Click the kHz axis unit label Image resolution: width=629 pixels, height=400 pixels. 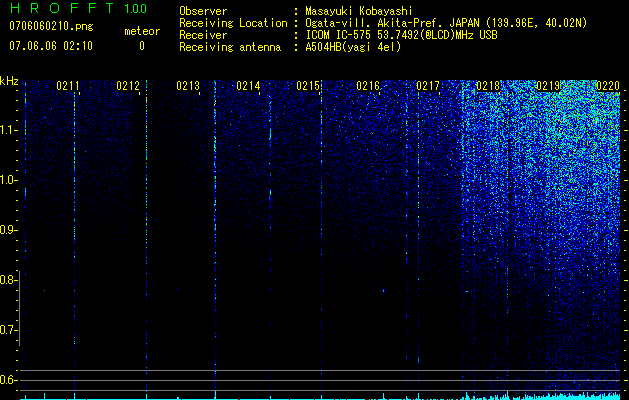pos(9,81)
